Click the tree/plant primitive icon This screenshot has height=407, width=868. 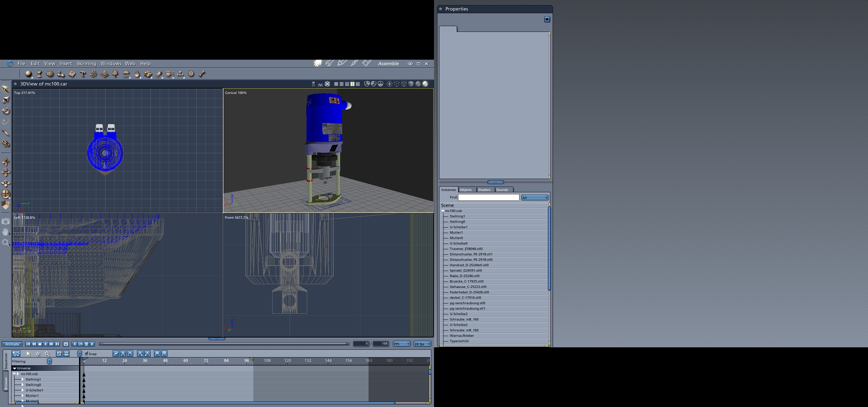(x=115, y=74)
